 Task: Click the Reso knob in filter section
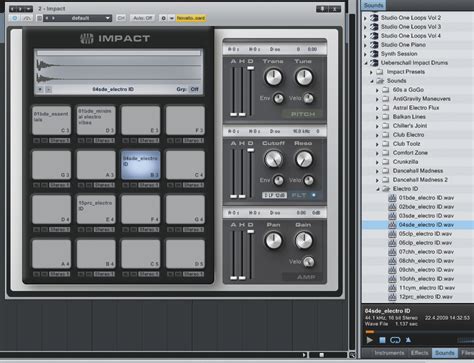(x=304, y=159)
